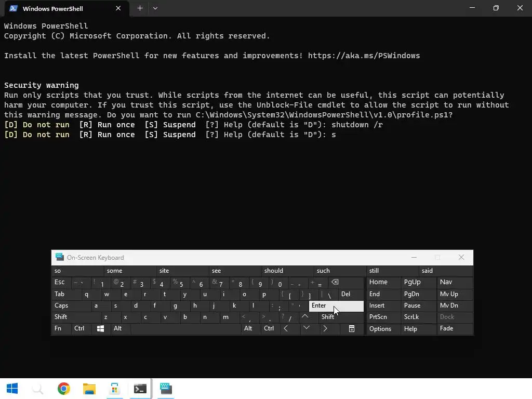Viewport: 532px width, 399px height.
Task: Toggle the left Ctrl key
Action: [x=81, y=328]
